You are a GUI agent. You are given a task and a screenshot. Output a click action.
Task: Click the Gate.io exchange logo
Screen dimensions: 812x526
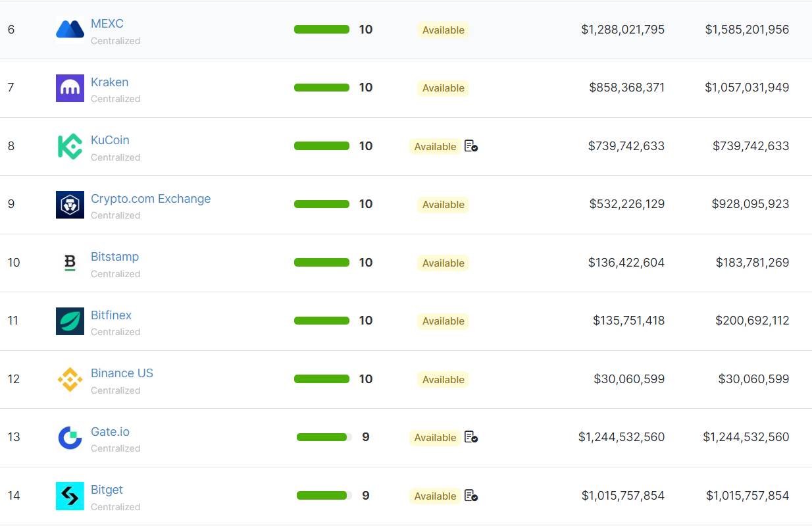point(70,438)
